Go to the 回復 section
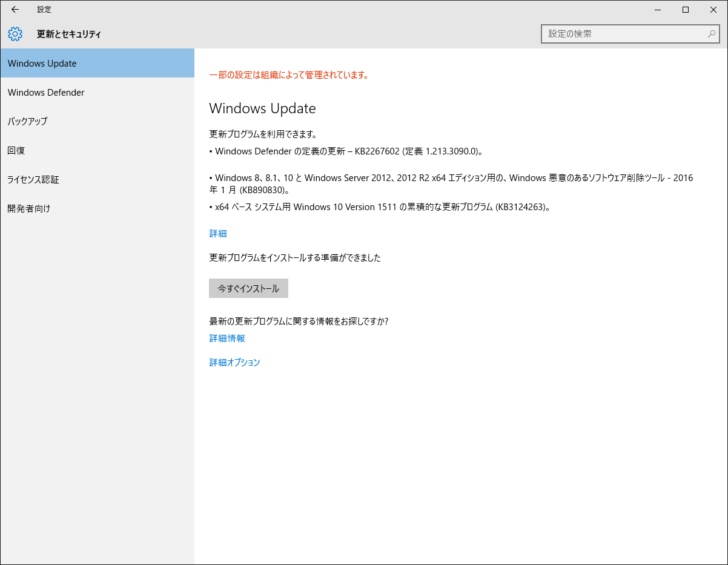728x565 pixels. coord(98,150)
